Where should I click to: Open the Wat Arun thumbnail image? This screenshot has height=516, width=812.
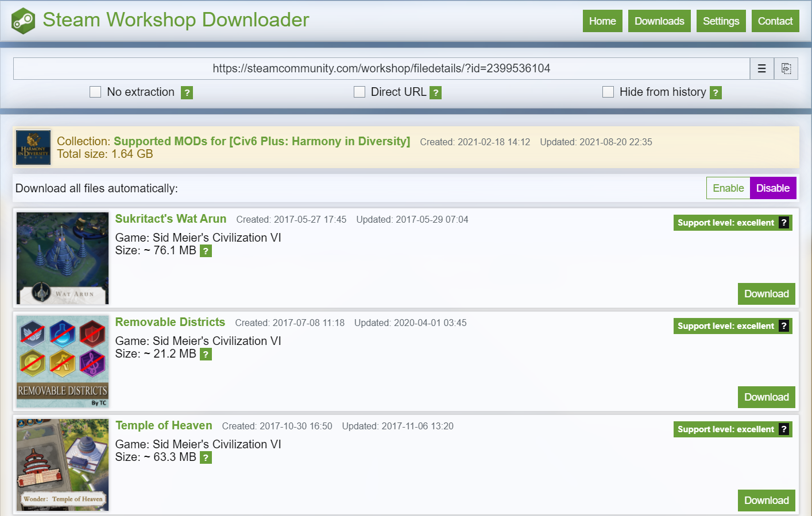tap(63, 258)
